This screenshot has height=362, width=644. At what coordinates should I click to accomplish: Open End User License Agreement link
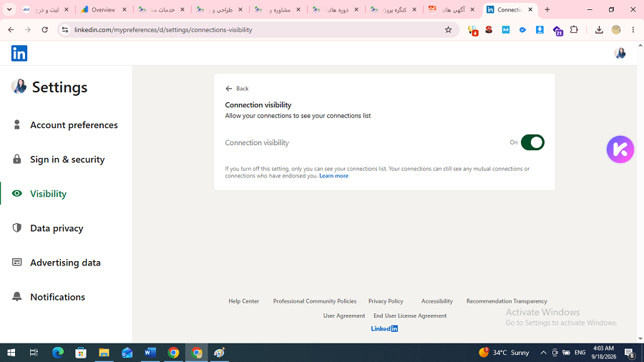pyautogui.click(x=410, y=315)
